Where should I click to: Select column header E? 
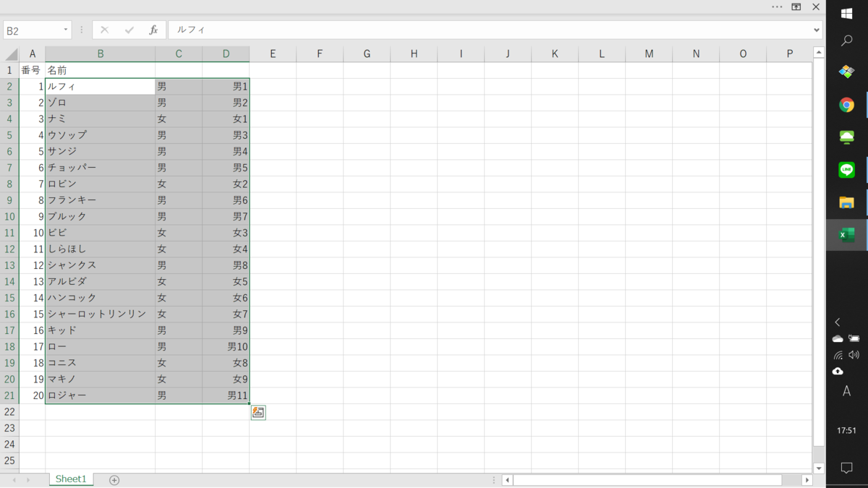[273, 54]
